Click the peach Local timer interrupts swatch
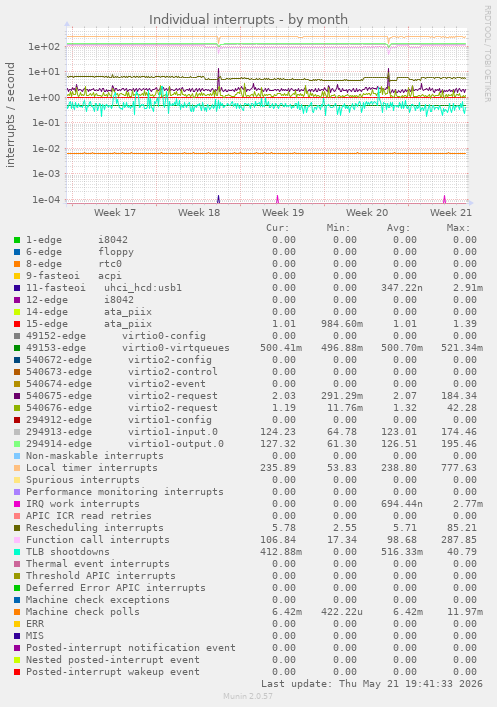The image size is (497, 707). (x=17, y=468)
